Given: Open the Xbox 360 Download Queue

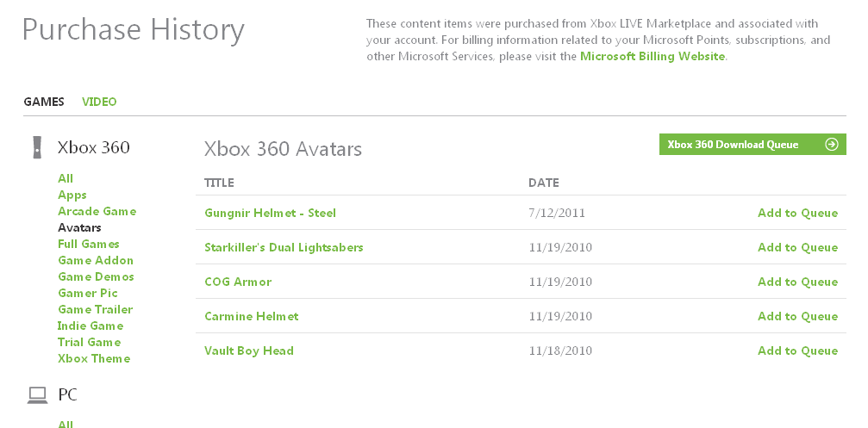Looking at the screenshot, I should click(x=734, y=145).
